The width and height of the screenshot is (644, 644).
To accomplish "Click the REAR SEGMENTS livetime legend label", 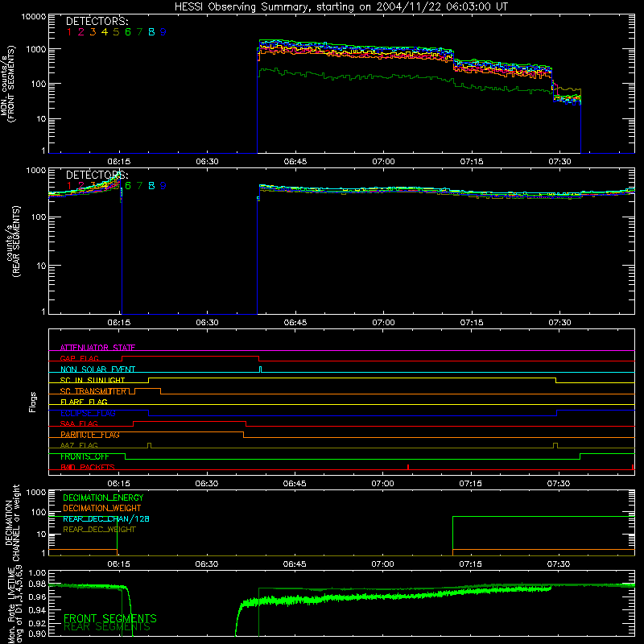I will coord(107,627).
